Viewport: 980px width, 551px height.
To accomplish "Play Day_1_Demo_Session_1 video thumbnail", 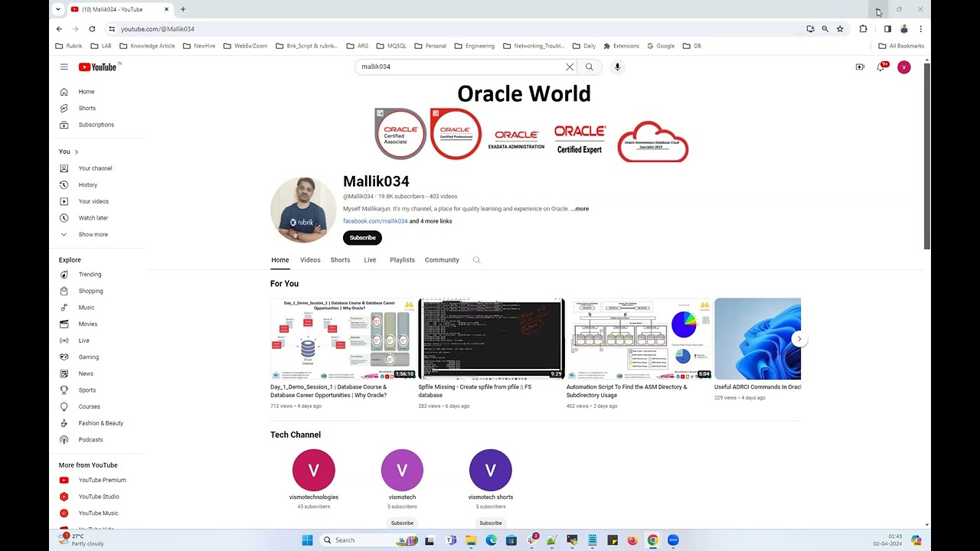I will [343, 339].
